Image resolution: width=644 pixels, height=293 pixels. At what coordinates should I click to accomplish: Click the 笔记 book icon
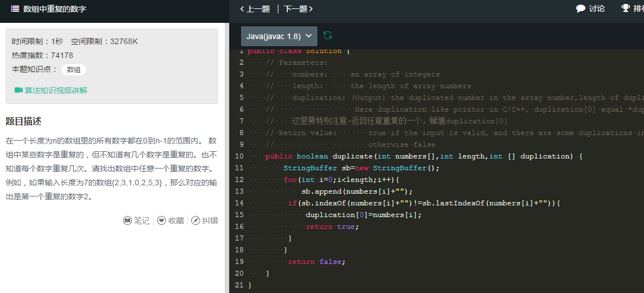coord(127,220)
